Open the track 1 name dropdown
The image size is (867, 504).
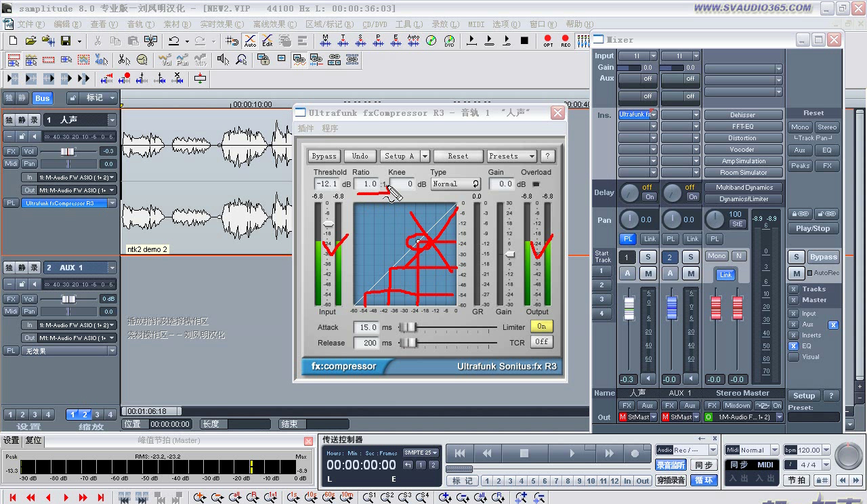point(112,120)
